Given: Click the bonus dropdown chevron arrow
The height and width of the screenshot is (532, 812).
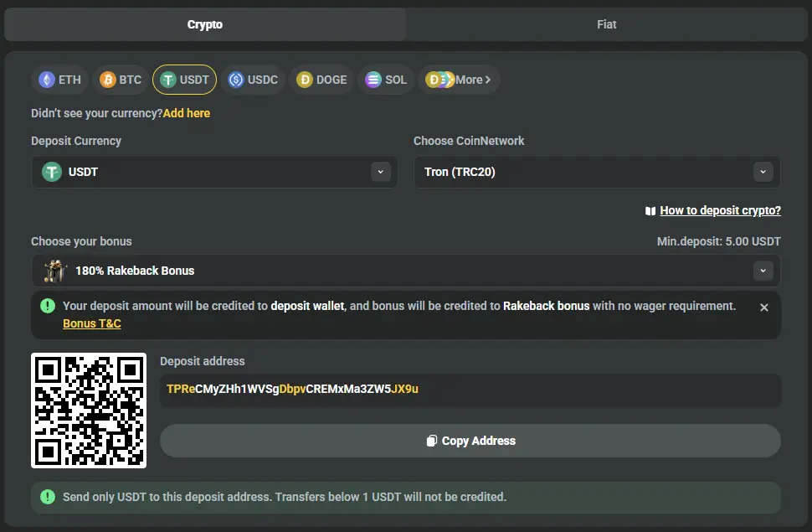Looking at the screenshot, I should [763, 271].
